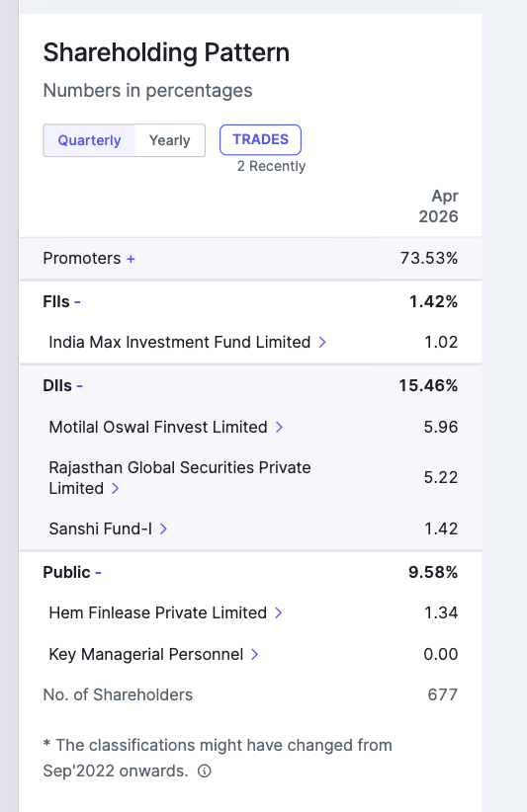Open Motilal Oswal Finvest Limited details
The height and width of the screenshot is (812, 527).
pyautogui.click(x=158, y=427)
